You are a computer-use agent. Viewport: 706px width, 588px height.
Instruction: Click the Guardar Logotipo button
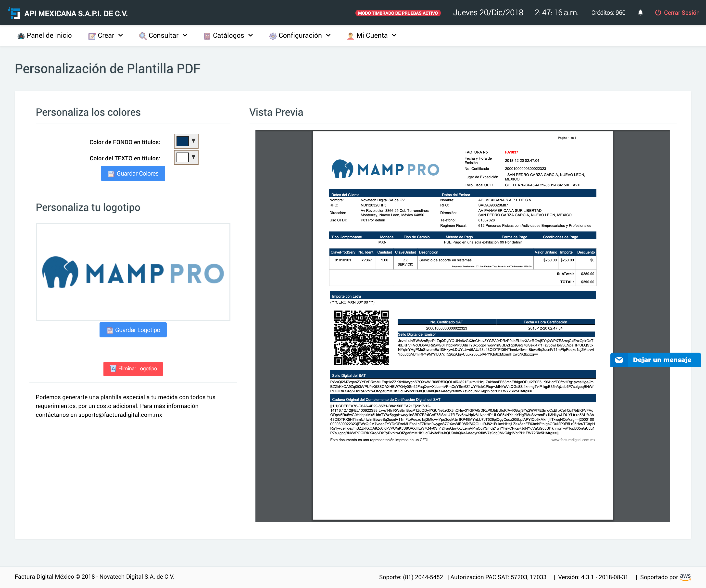tap(133, 330)
